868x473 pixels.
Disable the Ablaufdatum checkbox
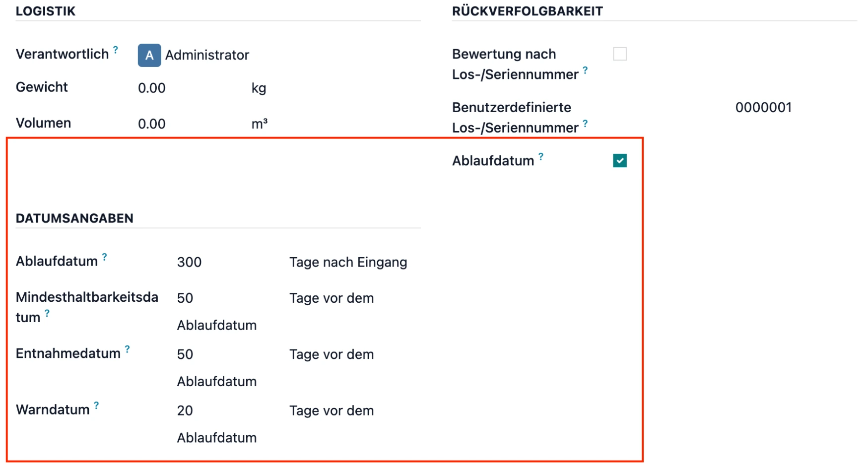click(620, 160)
